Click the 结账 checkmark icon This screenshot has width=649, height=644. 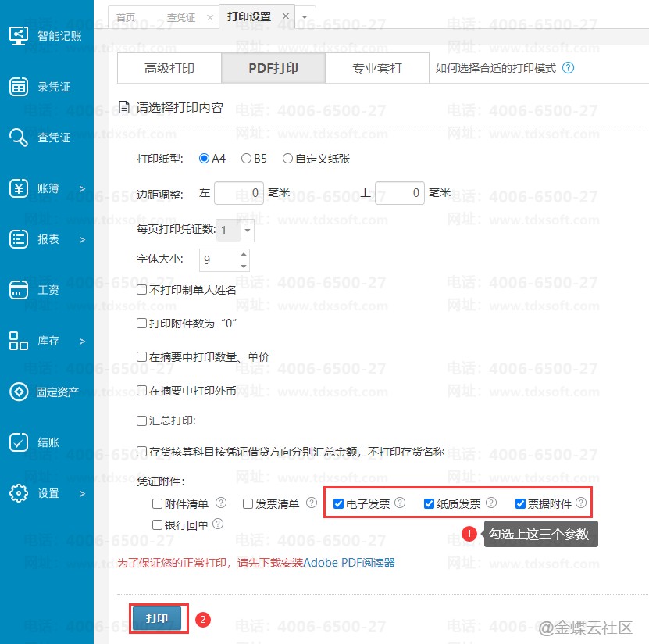tap(19, 442)
